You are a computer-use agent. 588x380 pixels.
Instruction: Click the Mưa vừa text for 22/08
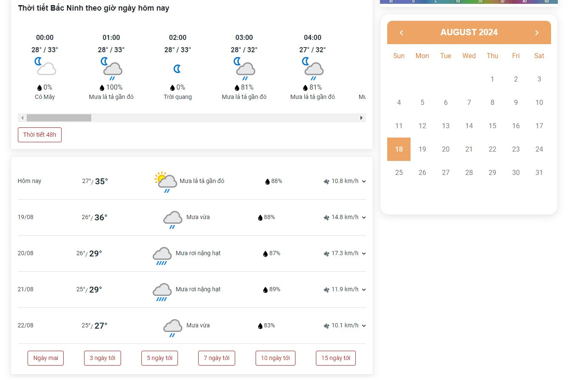(x=198, y=325)
